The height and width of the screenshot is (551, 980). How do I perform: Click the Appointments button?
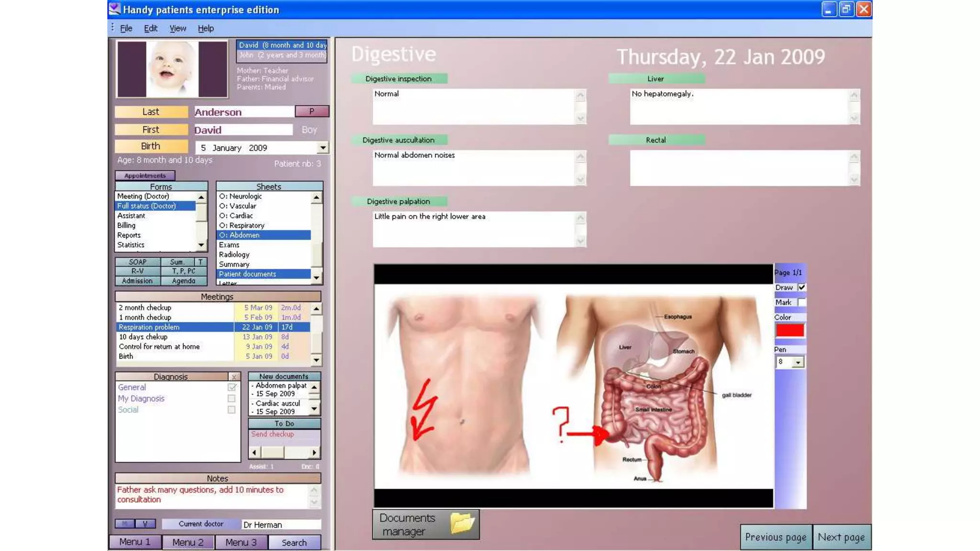tap(145, 176)
